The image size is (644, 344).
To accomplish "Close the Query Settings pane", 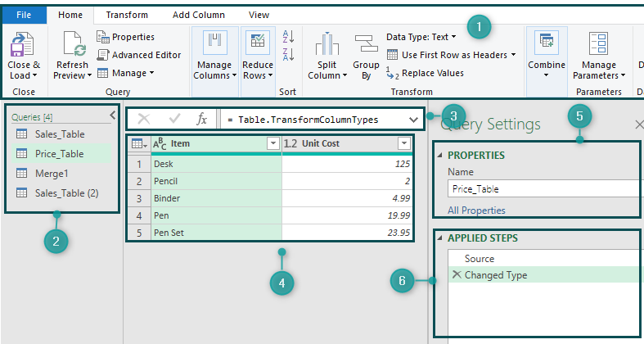I will (x=639, y=124).
